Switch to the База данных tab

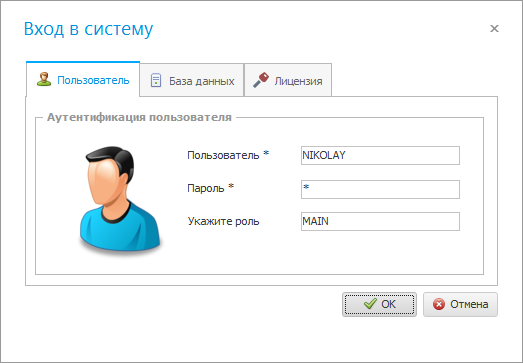[192, 80]
